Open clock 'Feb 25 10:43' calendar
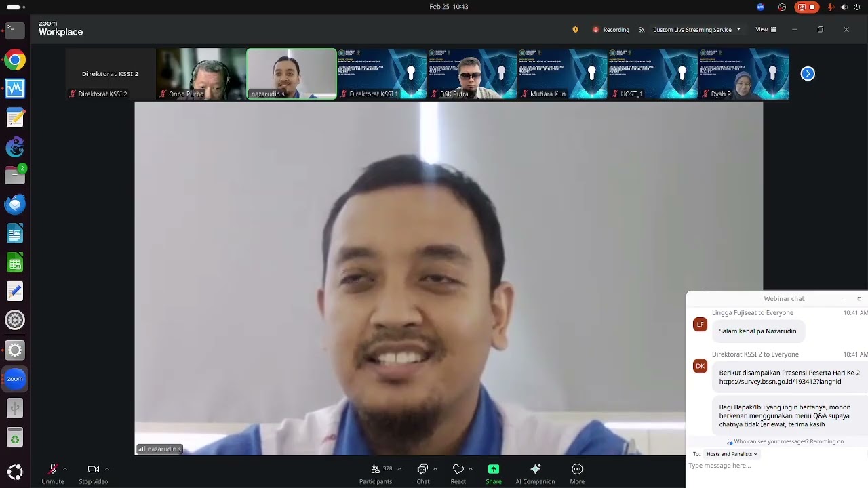 coord(449,7)
